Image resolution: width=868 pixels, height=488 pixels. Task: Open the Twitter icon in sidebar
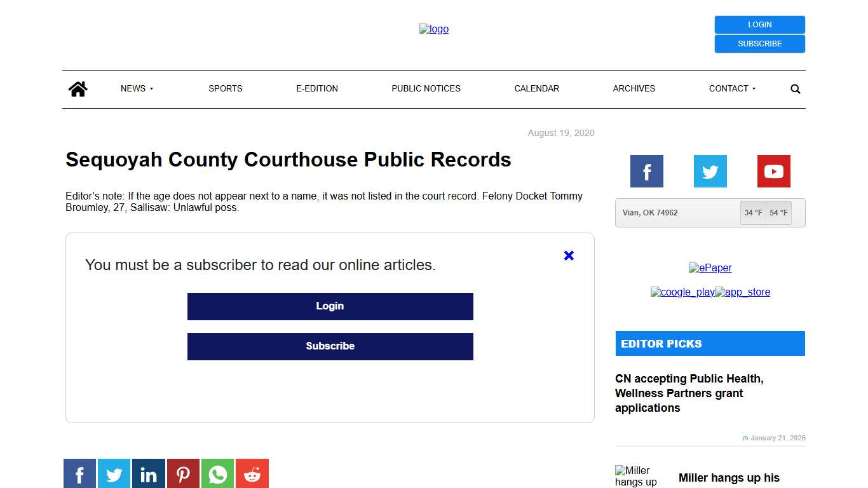coord(710,171)
